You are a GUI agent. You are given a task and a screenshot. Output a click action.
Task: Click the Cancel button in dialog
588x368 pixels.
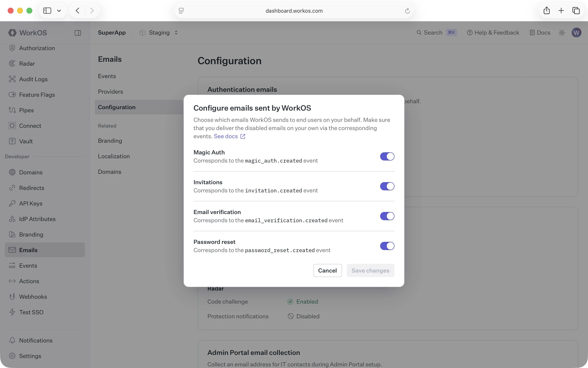tap(327, 270)
